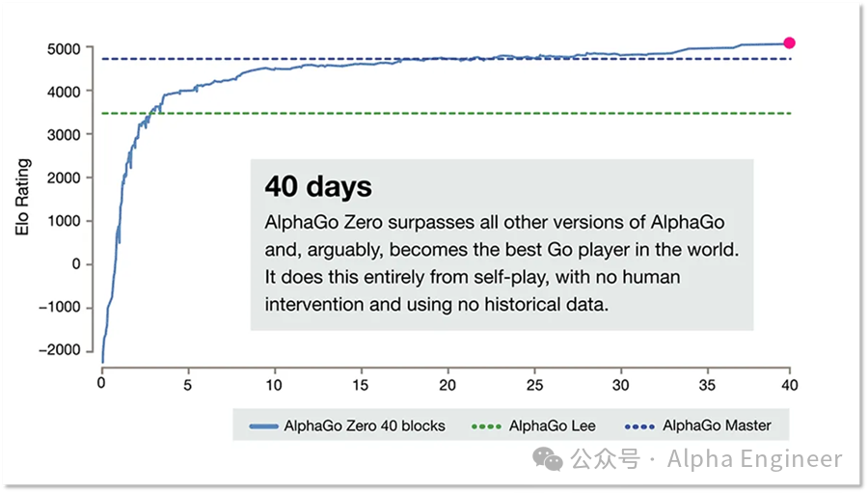Click the gray annotation text box
This screenshot has width=868, height=493.
coord(502,245)
